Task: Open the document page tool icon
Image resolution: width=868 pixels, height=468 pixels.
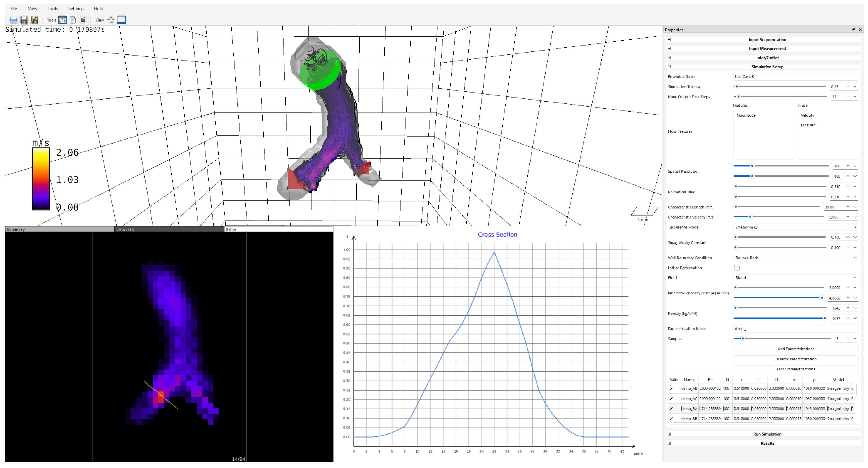Action: (72, 20)
